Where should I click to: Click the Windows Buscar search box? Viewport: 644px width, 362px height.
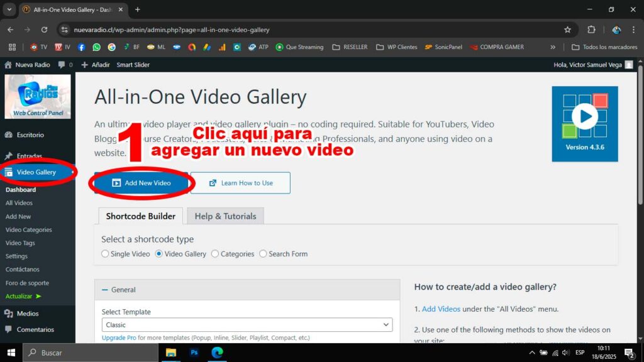pos(91,353)
